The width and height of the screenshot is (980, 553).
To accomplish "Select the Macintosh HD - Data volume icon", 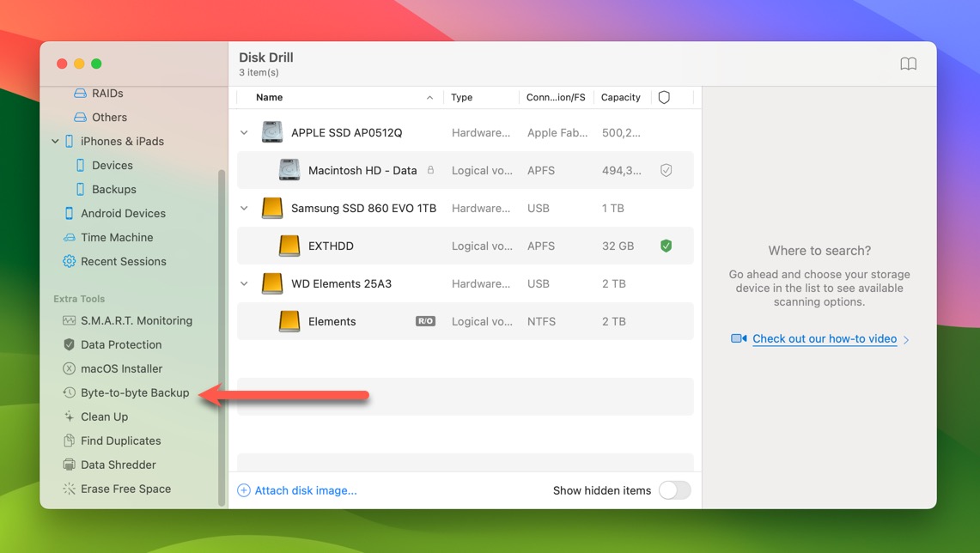I will point(289,170).
